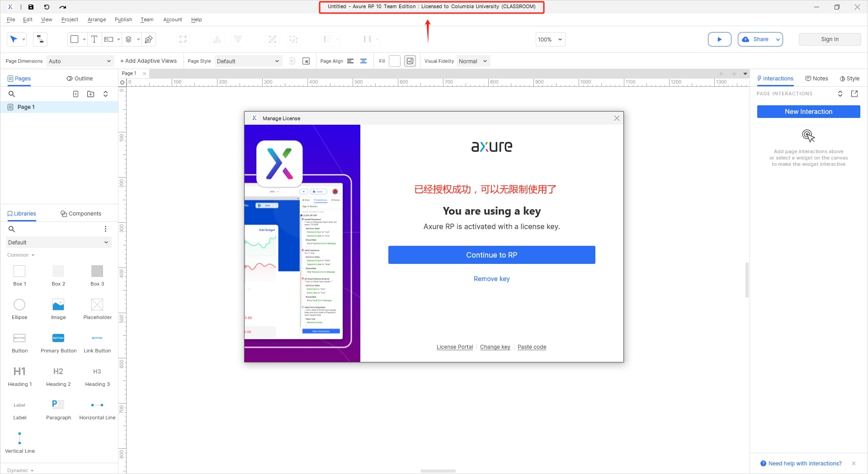This screenshot has width=868, height=474.
Task: Open the Publish menu
Action: point(123,19)
